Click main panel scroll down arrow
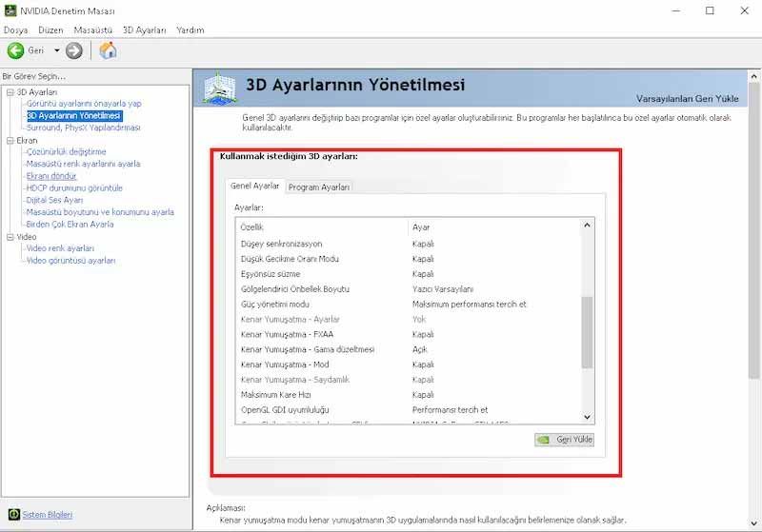Viewport: 762px width, 532px height. (x=754, y=523)
